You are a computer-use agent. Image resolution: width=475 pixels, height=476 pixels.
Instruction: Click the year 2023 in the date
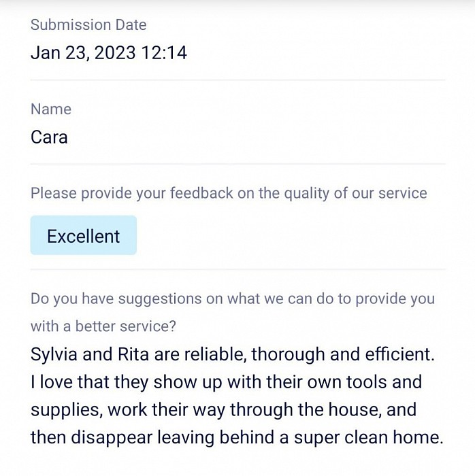115,53
